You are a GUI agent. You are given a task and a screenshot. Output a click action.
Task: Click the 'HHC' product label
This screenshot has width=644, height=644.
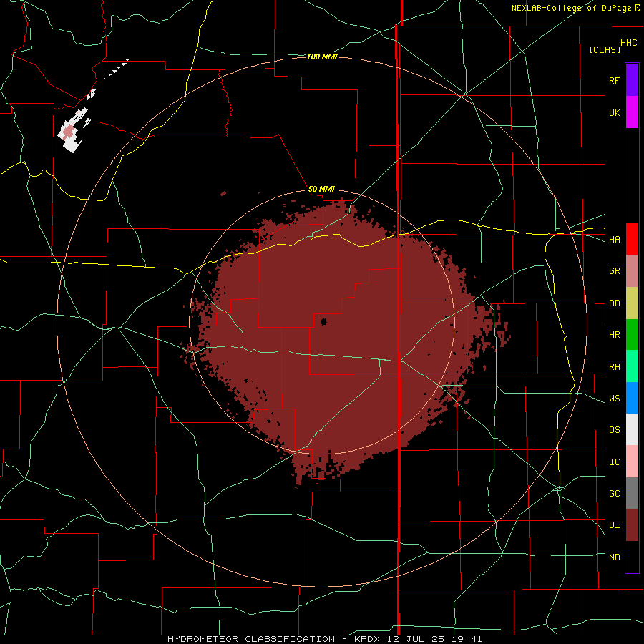(628, 43)
